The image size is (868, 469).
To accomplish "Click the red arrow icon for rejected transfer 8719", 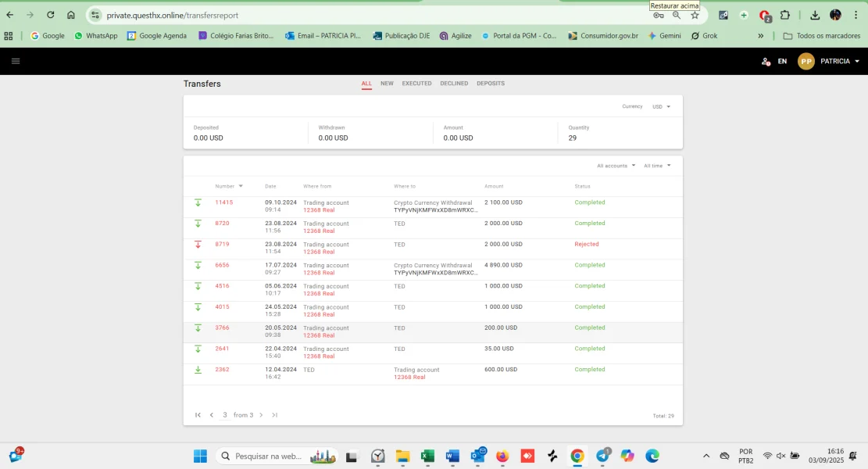I will pyautogui.click(x=198, y=245).
